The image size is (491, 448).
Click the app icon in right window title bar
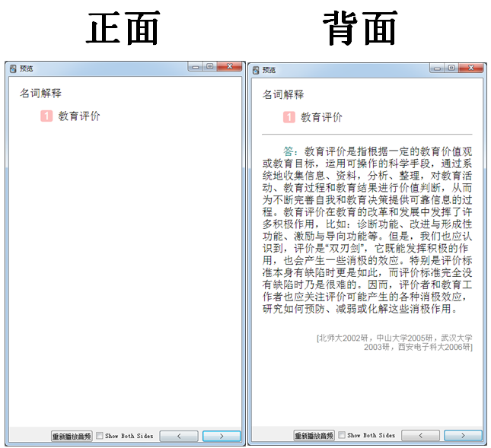[x=256, y=70]
